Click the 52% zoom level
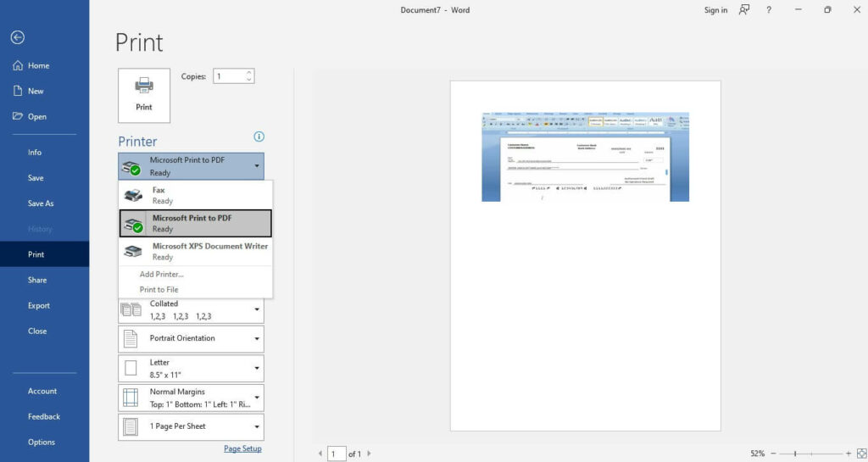Screen dimensions: 868x462 click(757, 454)
